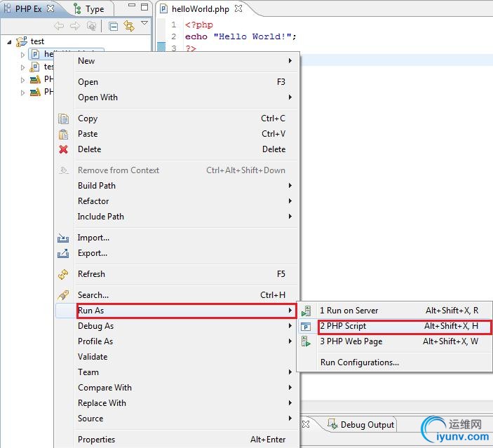Image resolution: width=493 pixels, height=448 pixels.
Task: Click the first PHP library books icon
Action: coord(35,79)
